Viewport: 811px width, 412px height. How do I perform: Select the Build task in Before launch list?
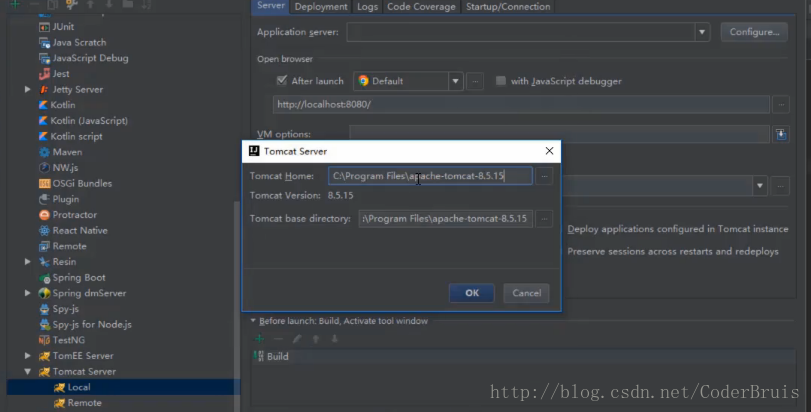523,356
